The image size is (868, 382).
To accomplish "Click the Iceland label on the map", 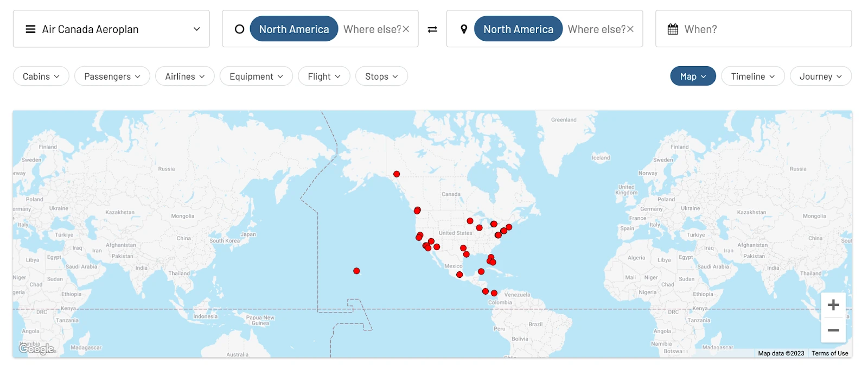I will [601, 158].
